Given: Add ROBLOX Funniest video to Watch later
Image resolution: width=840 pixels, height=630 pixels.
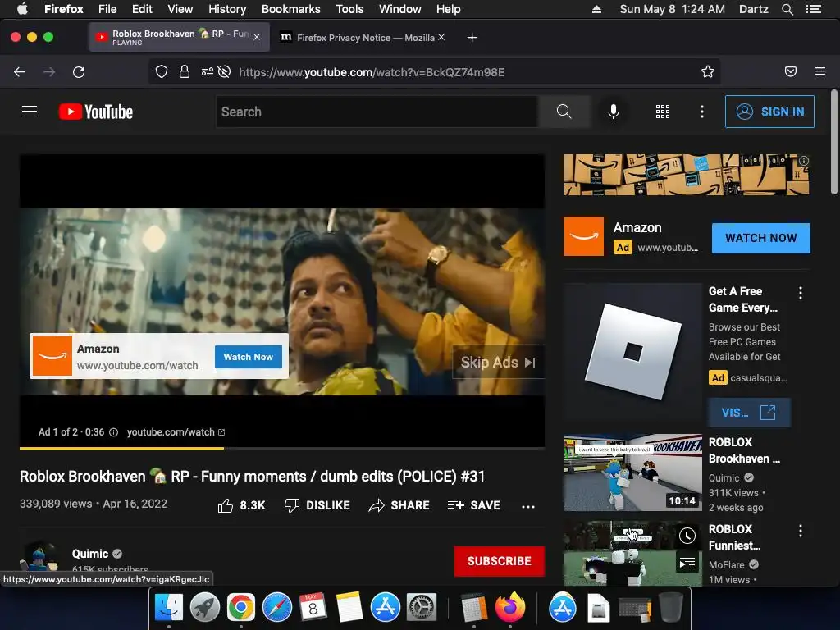Looking at the screenshot, I should [x=687, y=536].
